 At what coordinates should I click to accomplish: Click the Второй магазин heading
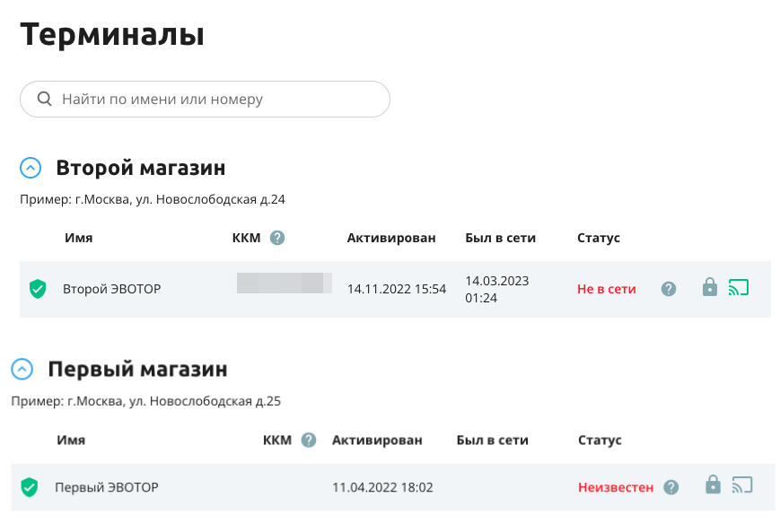click(141, 168)
